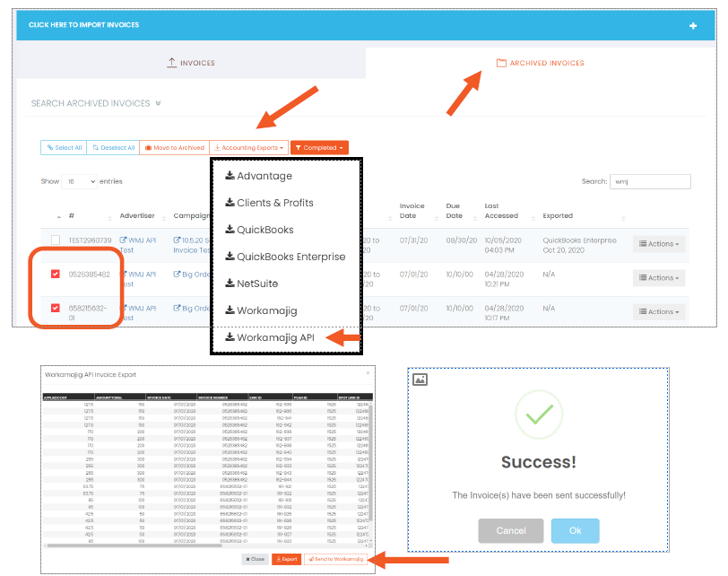
Task: Click the QuickBooks download icon
Action: (230, 229)
